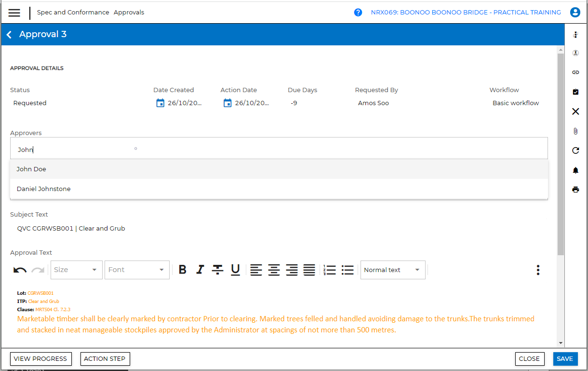Screen dimensions: 588x371
Task: Expand the Font dropdown
Action: pos(137,270)
